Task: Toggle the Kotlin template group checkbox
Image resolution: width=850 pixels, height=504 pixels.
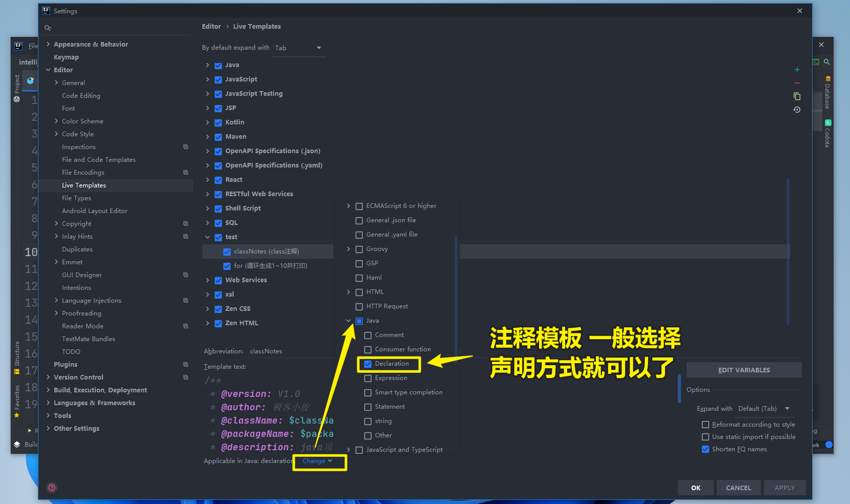Action: [218, 123]
